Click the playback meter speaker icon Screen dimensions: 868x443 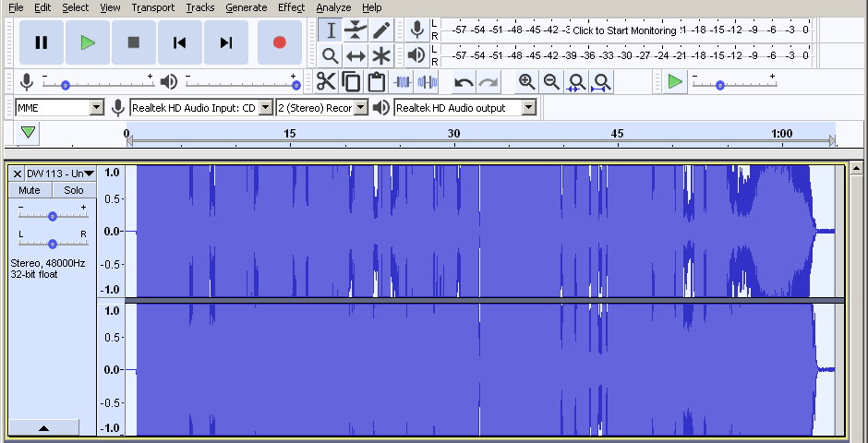417,55
